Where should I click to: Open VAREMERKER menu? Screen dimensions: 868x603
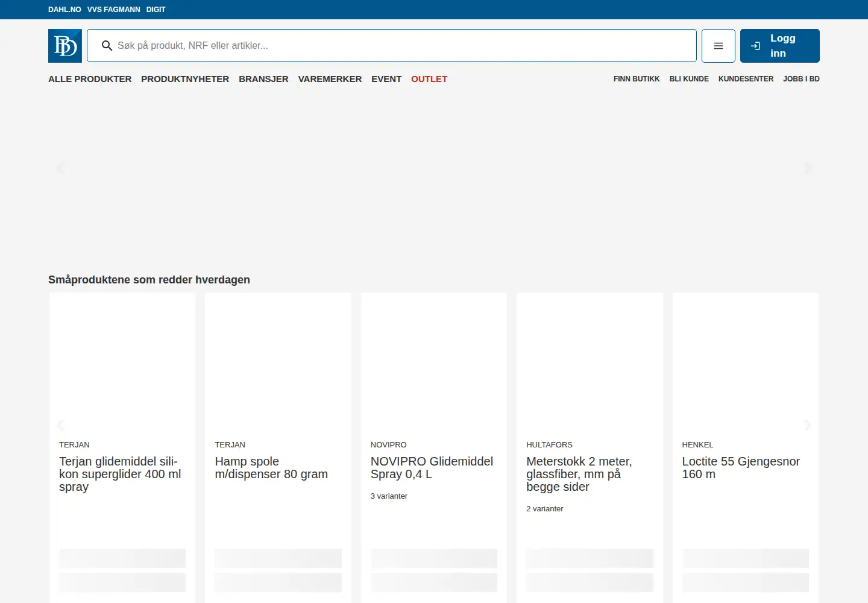click(330, 79)
